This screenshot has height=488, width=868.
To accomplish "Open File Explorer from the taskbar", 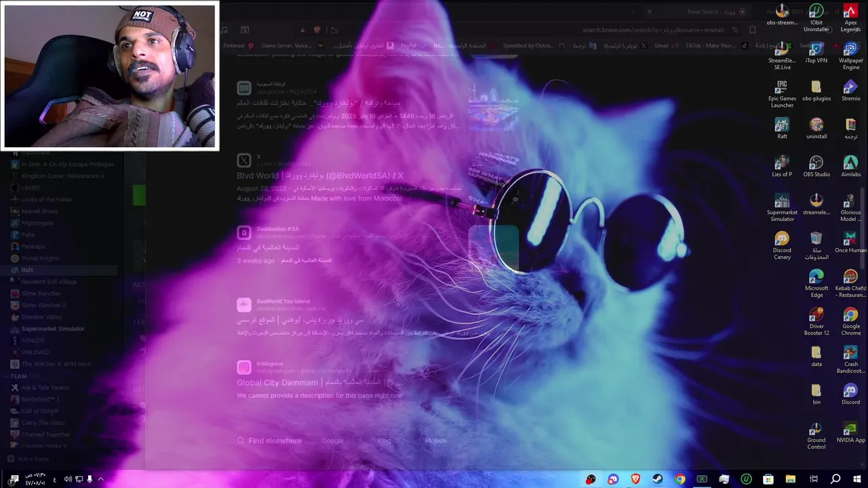I will pos(791,479).
